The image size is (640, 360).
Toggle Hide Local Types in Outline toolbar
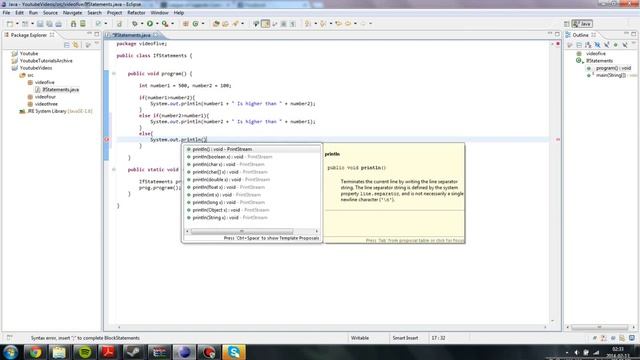pos(625,44)
